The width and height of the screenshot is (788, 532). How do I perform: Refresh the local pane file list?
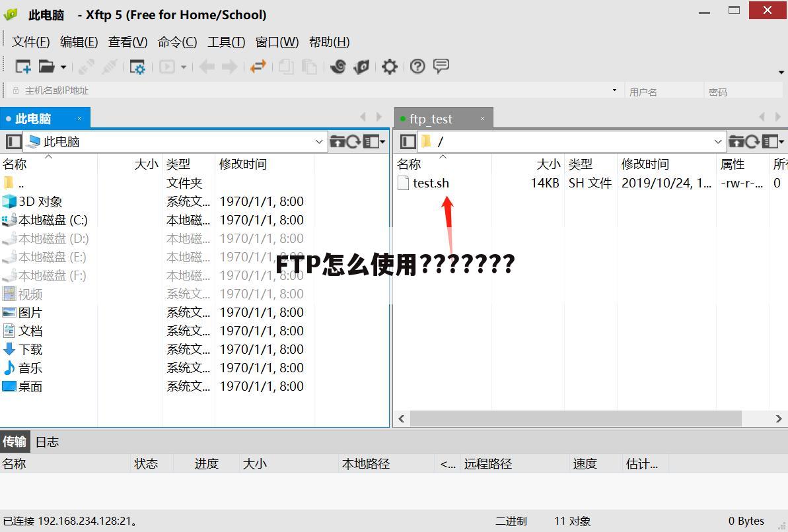353,142
